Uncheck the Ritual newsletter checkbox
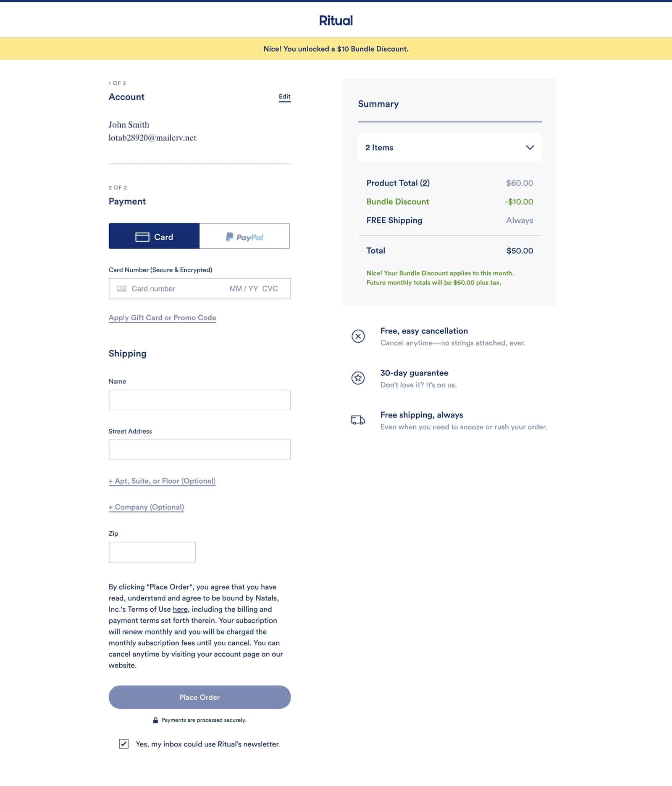The height and width of the screenshot is (786, 672). [123, 744]
